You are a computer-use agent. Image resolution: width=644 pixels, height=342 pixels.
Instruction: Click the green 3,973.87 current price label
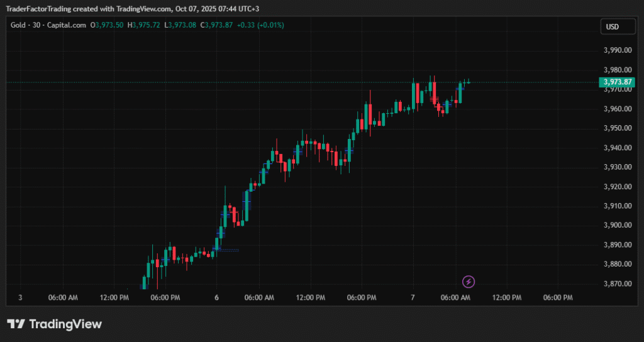(617, 82)
